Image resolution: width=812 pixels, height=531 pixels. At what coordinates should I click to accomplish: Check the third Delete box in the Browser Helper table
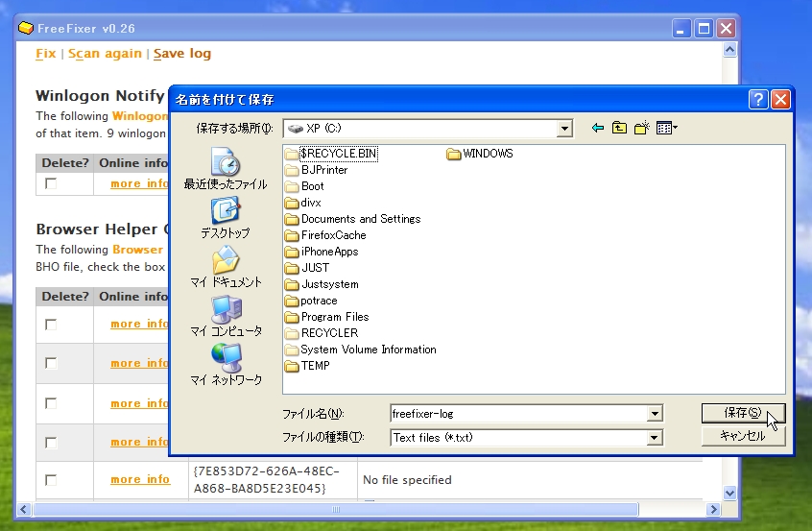51,403
